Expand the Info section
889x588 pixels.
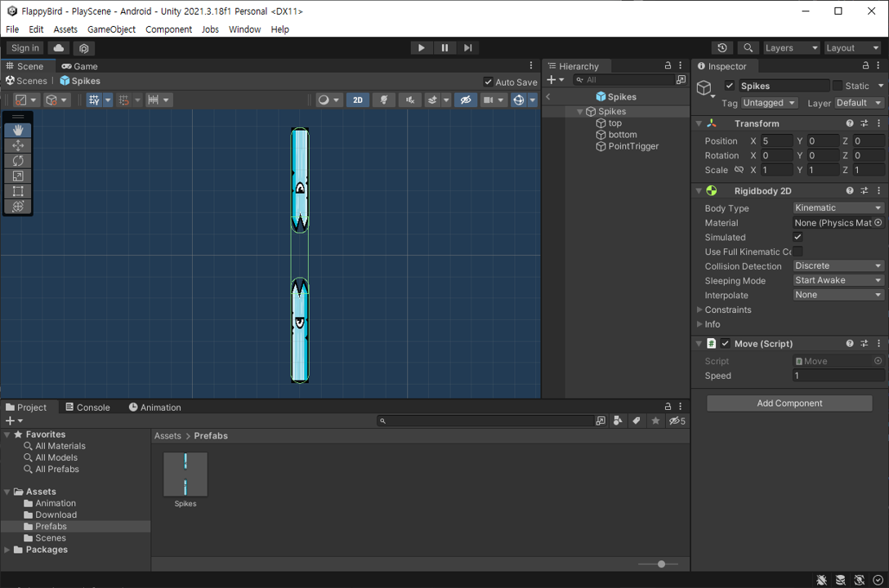tap(699, 324)
